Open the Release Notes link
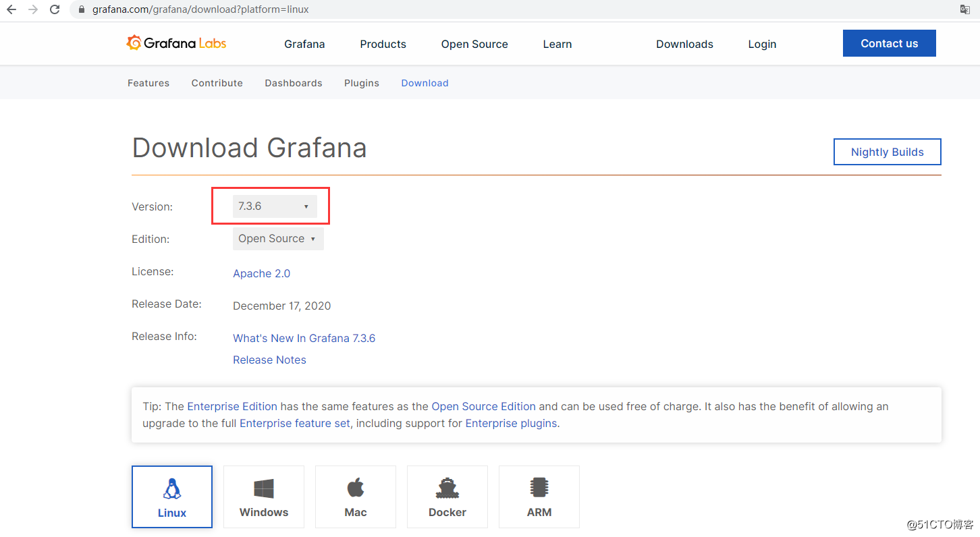 coord(269,360)
